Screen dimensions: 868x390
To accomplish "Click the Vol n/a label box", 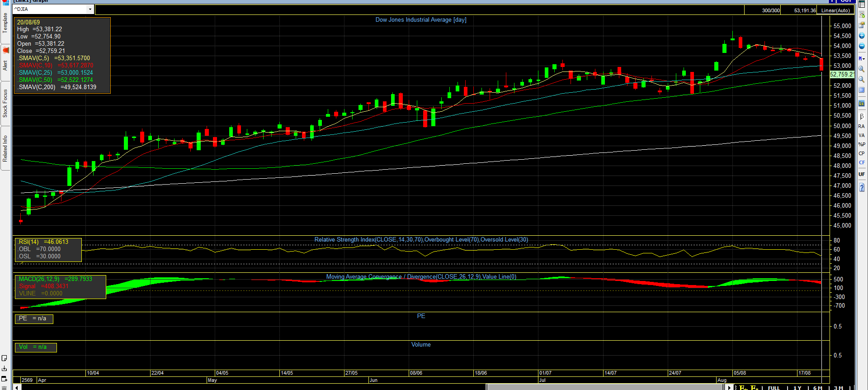I will coord(36,347).
